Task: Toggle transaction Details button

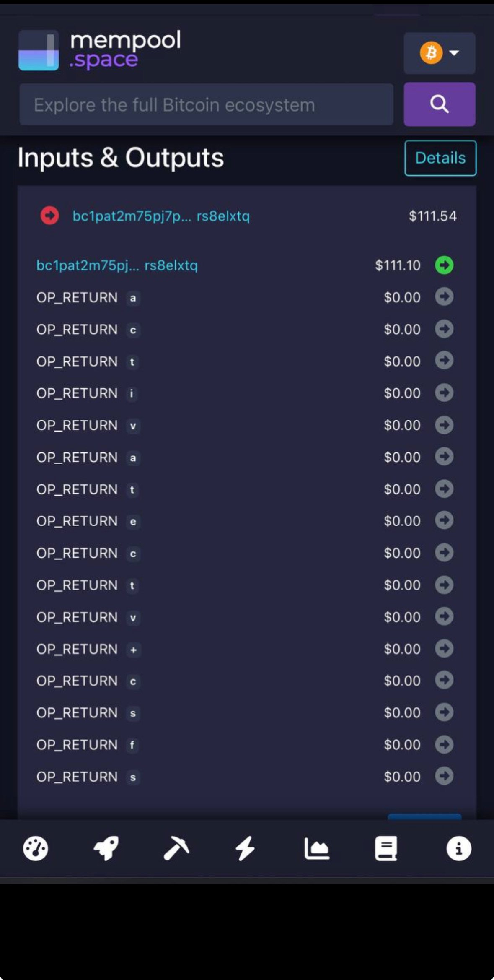Action: point(440,158)
